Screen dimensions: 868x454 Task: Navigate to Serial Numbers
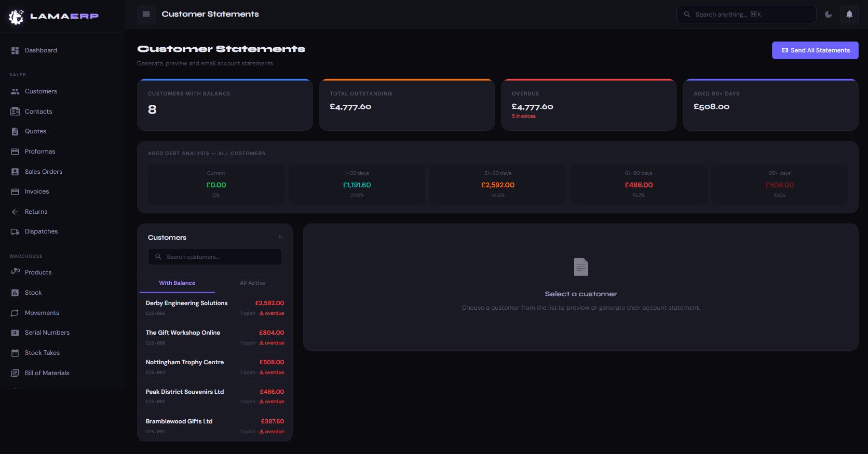pyautogui.click(x=47, y=333)
